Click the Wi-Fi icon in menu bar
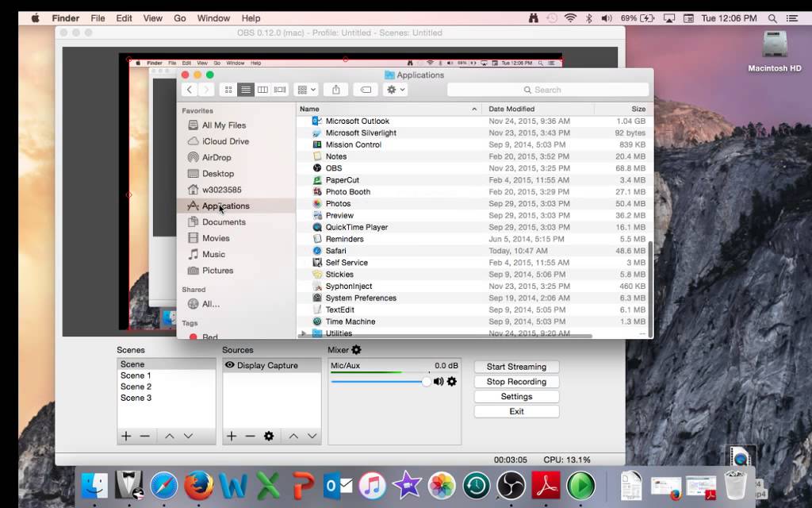812x508 pixels. (x=570, y=18)
